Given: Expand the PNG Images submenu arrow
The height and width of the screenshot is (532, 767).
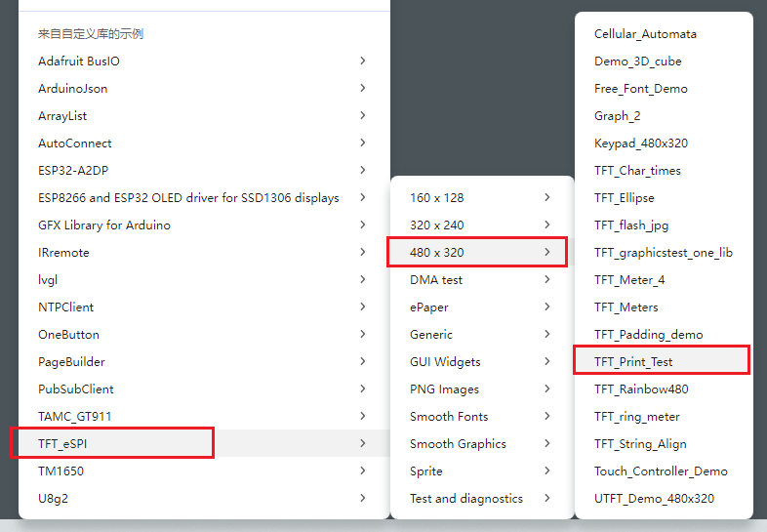Looking at the screenshot, I should point(547,389).
